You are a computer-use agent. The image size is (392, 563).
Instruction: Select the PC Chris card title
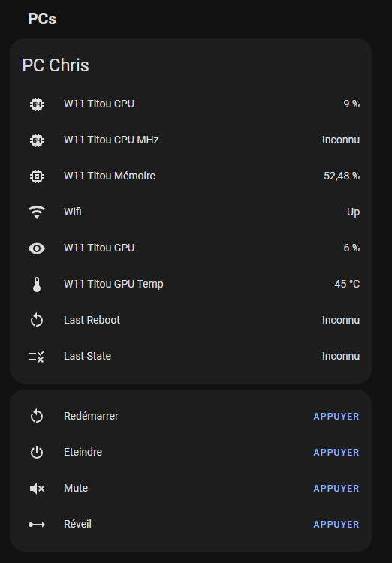tap(56, 65)
